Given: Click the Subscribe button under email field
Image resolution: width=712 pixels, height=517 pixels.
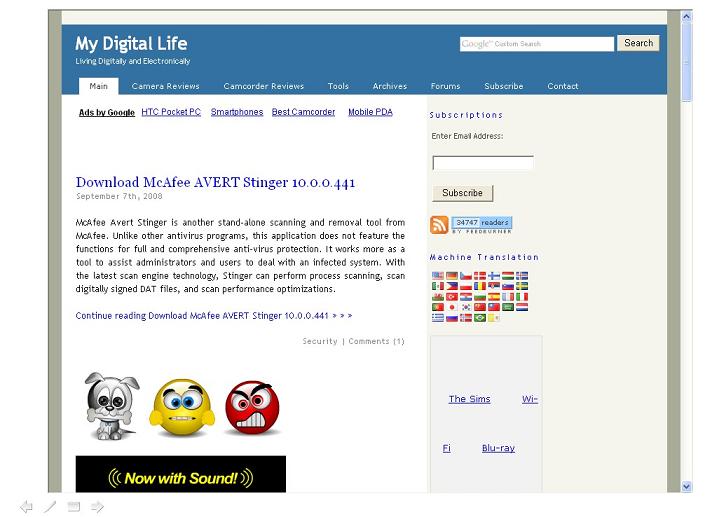Looking at the screenshot, I should pos(462,193).
